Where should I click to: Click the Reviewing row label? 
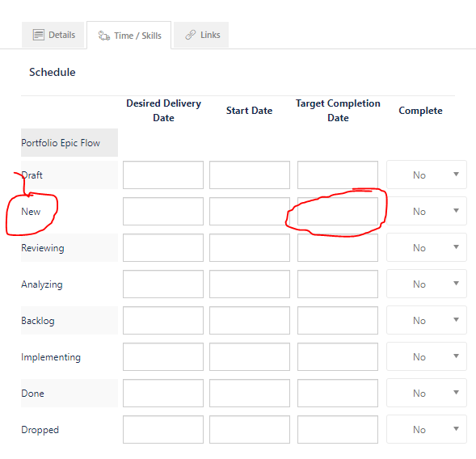pos(43,248)
